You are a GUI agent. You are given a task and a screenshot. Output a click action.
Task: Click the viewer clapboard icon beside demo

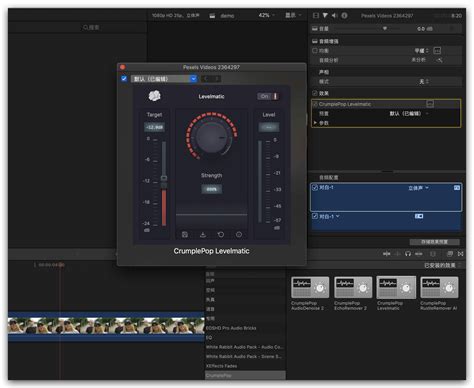coord(212,16)
